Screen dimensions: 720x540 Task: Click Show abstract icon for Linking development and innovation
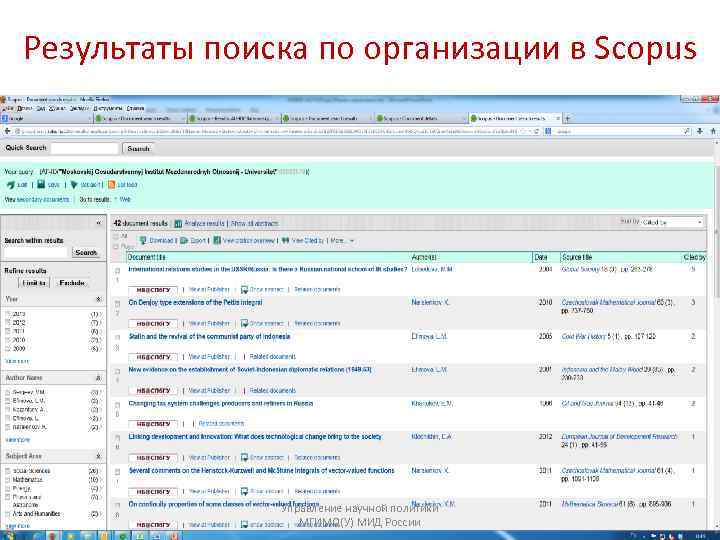(x=244, y=457)
